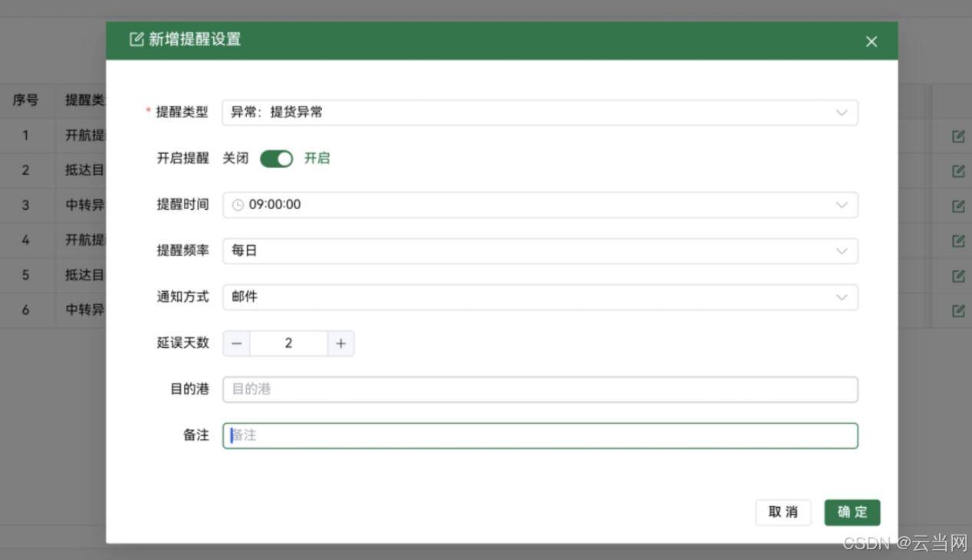Click edit icon in row 3 of background table

[x=957, y=206]
